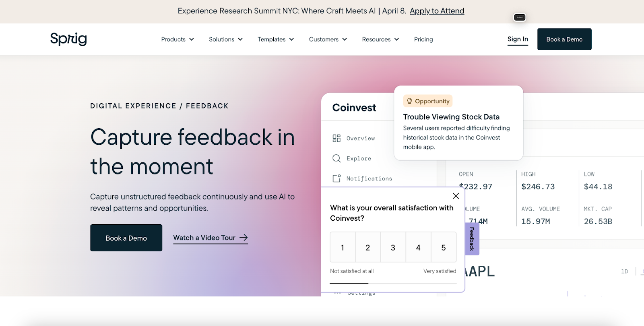
Task: Open the Templates menu
Action: pos(276,39)
